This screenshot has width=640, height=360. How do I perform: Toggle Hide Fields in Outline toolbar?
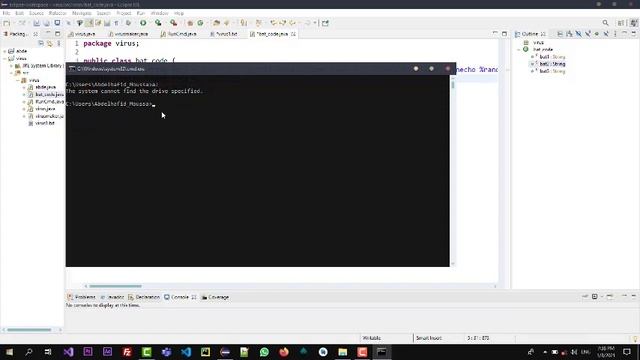[579, 34]
